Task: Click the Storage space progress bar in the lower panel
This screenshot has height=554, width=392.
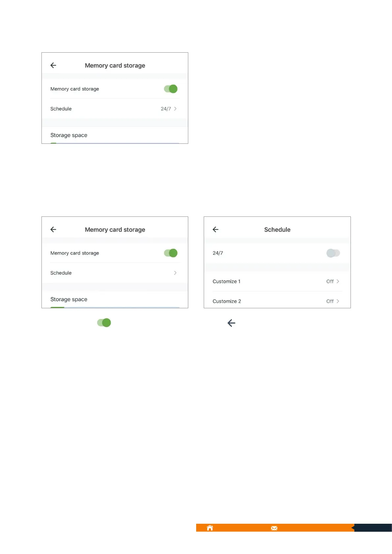Action: click(115, 307)
